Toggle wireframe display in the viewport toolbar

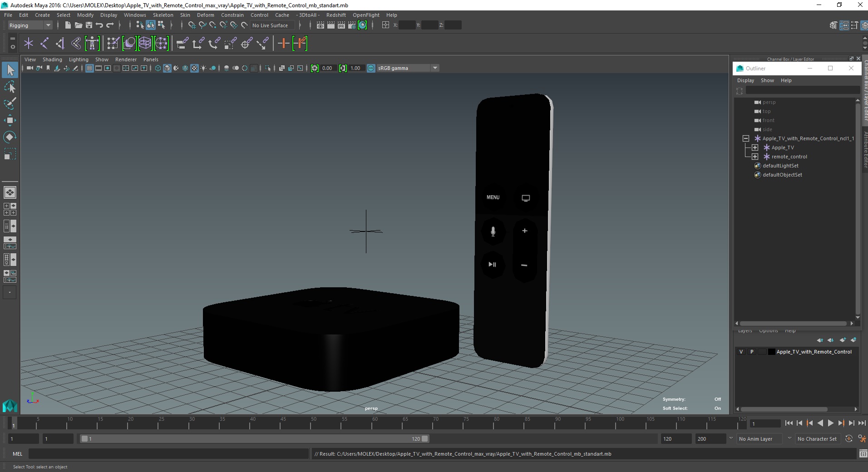(158, 68)
